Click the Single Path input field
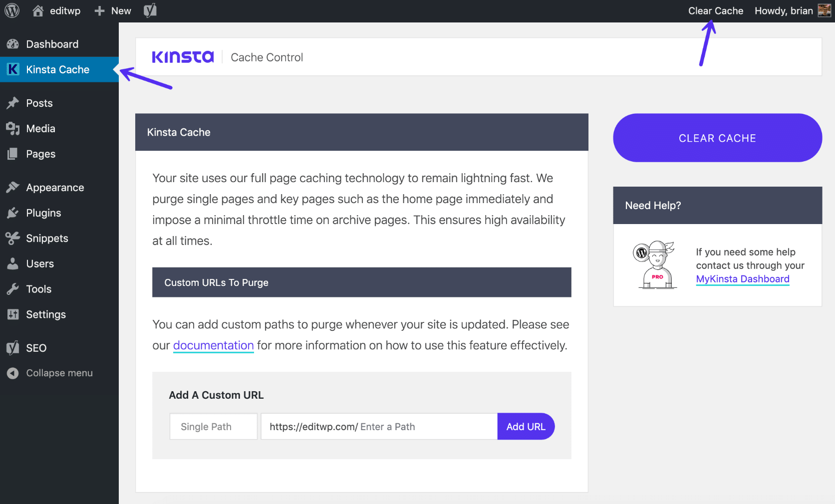The image size is (835, 504). click(x=213, y=426)
